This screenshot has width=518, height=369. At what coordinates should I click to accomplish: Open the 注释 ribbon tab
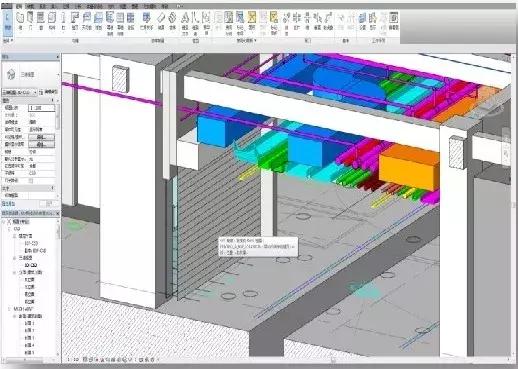(66, 6)
